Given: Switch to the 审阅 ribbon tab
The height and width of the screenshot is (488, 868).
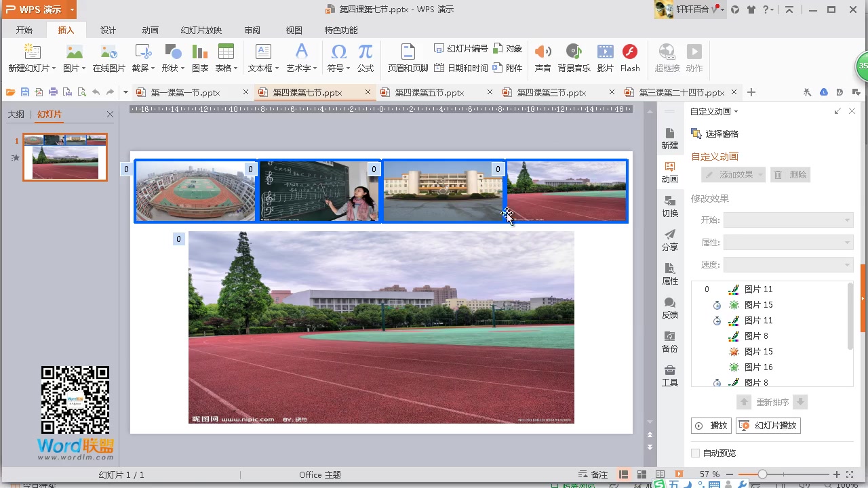Looking at the screenshot, I should coord(252,30).
